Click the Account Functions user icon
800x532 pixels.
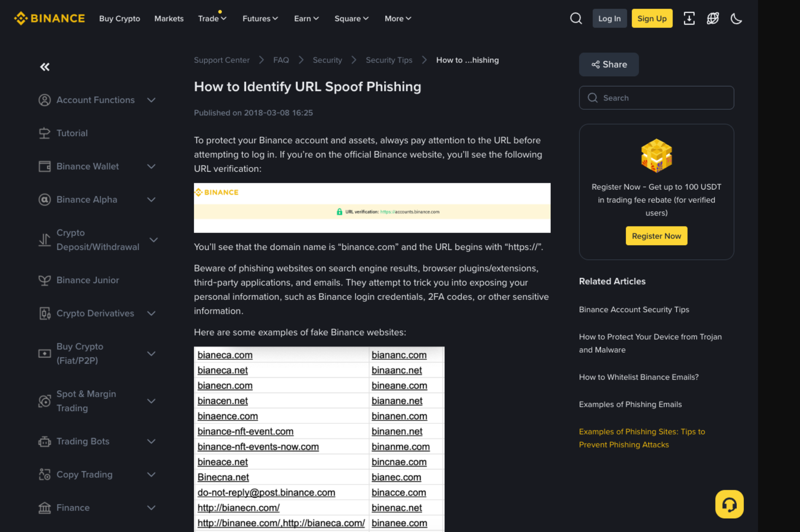click(44, 100)
